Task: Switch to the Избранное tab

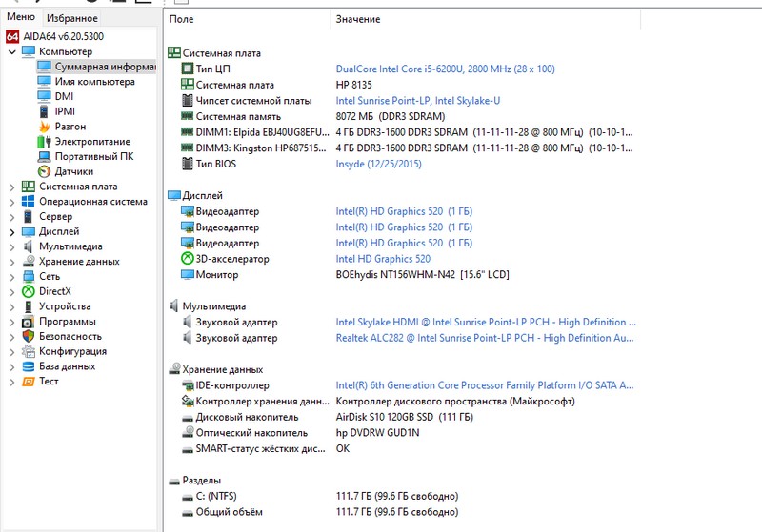Action: 71,17
